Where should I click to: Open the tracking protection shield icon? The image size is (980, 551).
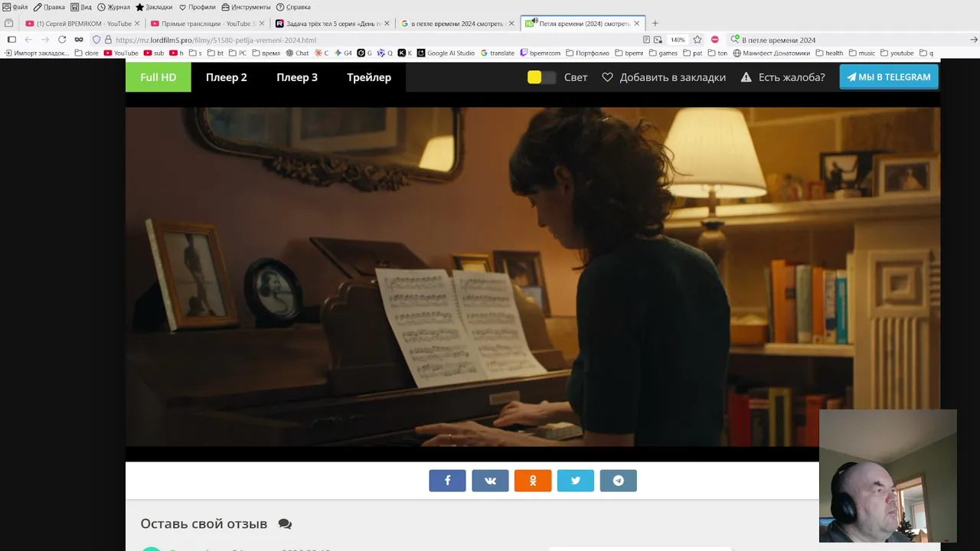click(x=96, y=40)
